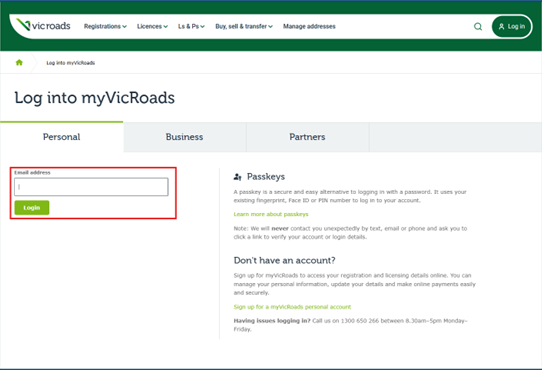The height and width of the screenshot is (370, 542).
Task: Click the Passkeys heading text
Action: pos(266,177)
